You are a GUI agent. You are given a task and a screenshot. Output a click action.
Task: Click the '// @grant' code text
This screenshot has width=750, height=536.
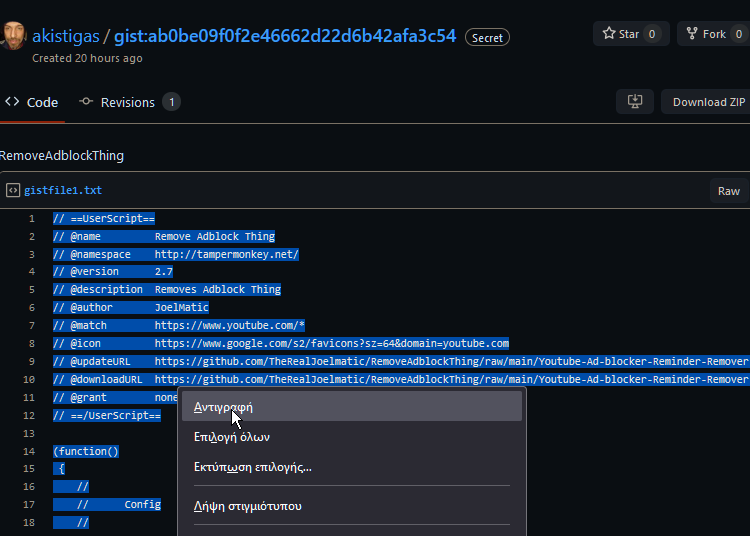click(x=80, y=397)
